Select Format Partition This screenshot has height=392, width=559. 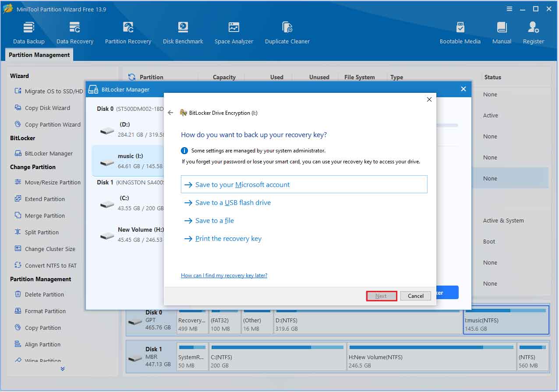40,311
